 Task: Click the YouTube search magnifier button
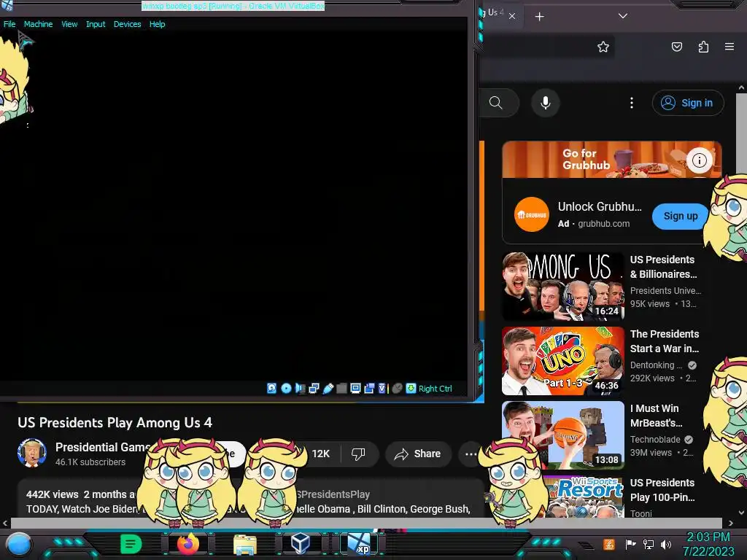(496, 103)
